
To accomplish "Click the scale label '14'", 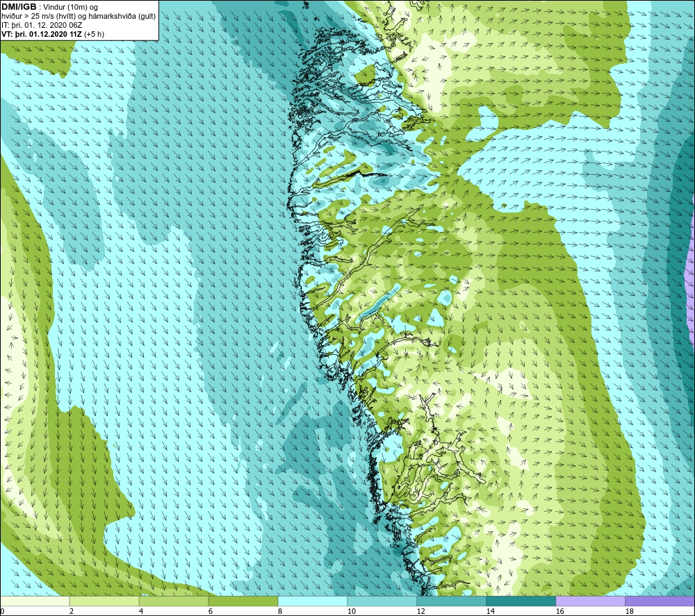I will click(490, 611).
